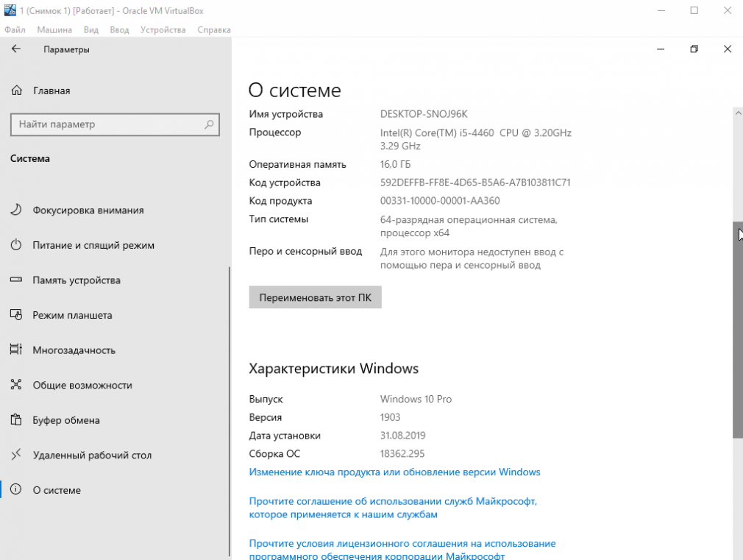Select Общие возможности in sidebar
The image size is (743, 560).
[x=82, y=385]
